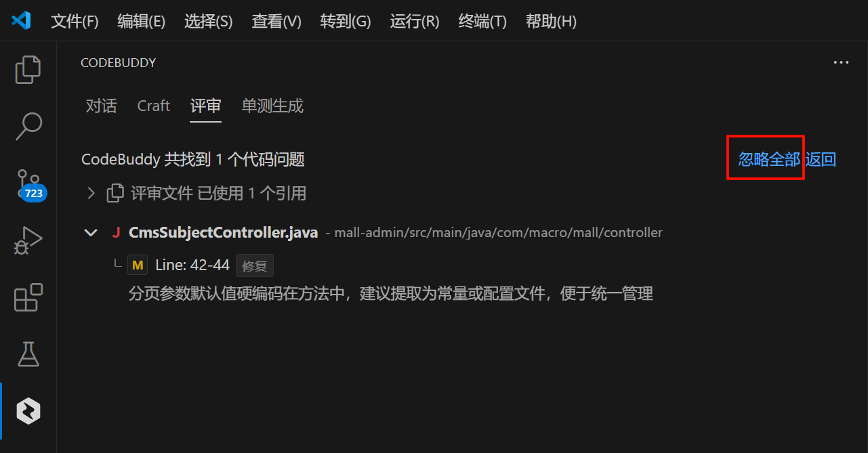This screenshot has height=453, width=868.
Task: Open the Explorer files icon
Action: click(x=28, y=70)
